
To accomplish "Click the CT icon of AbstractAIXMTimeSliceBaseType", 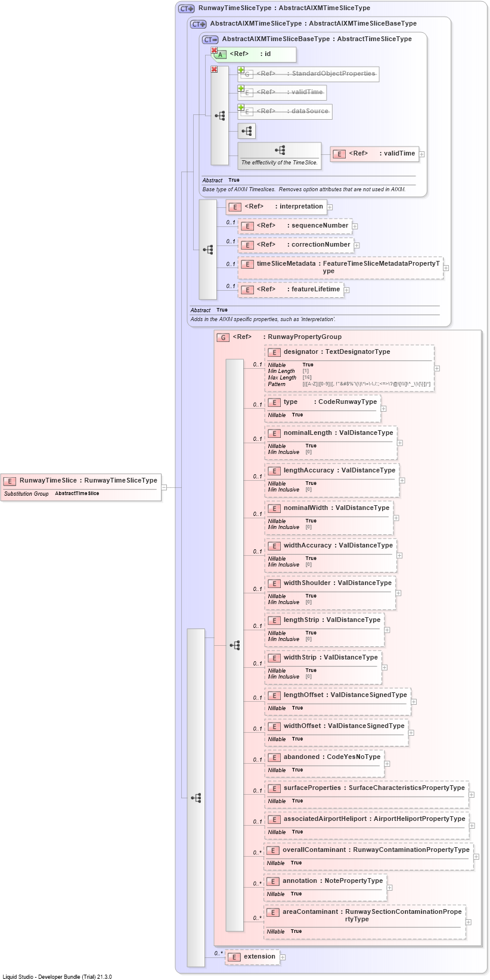I will (x=210, y=39).
